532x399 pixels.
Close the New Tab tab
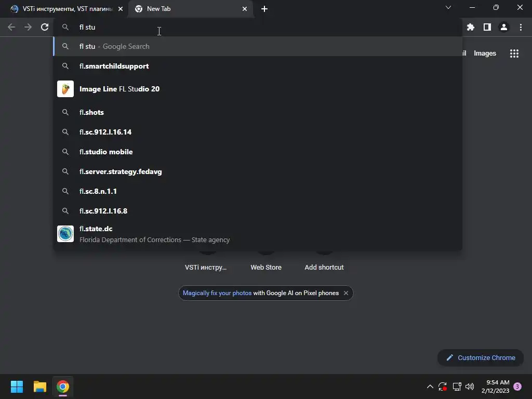tap(245, 9)
